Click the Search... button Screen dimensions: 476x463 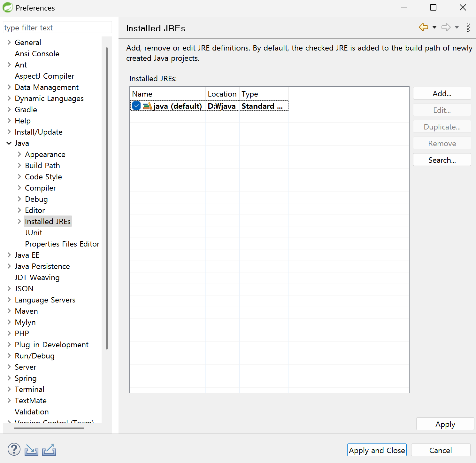tap(442, 160)
